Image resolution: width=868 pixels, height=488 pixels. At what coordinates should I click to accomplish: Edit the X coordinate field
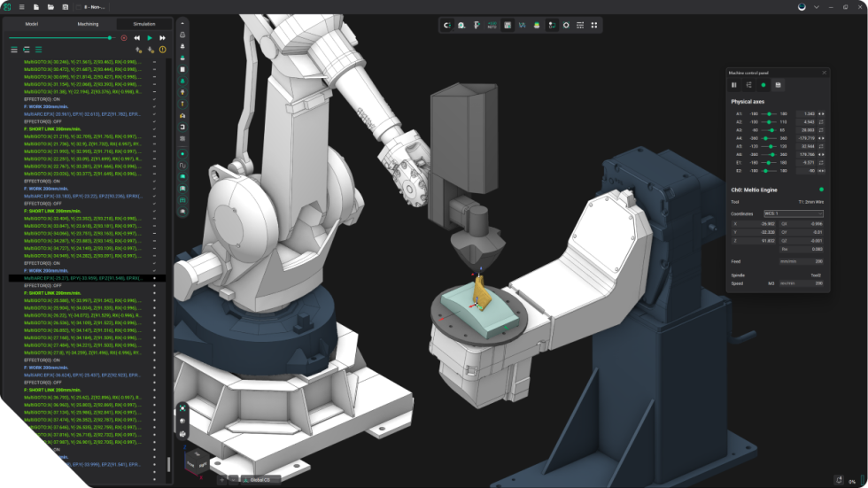(754, 224)
